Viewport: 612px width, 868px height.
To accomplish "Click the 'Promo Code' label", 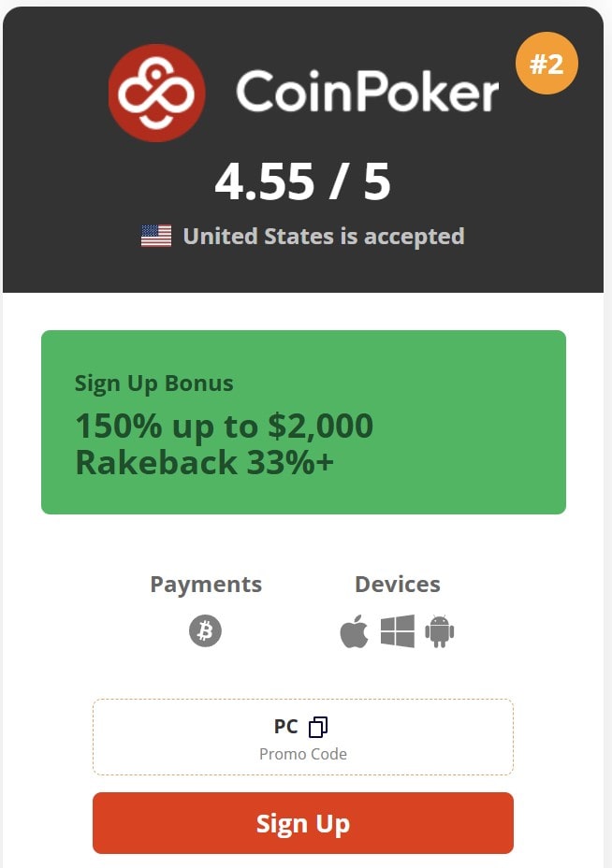I will [303, 754].
